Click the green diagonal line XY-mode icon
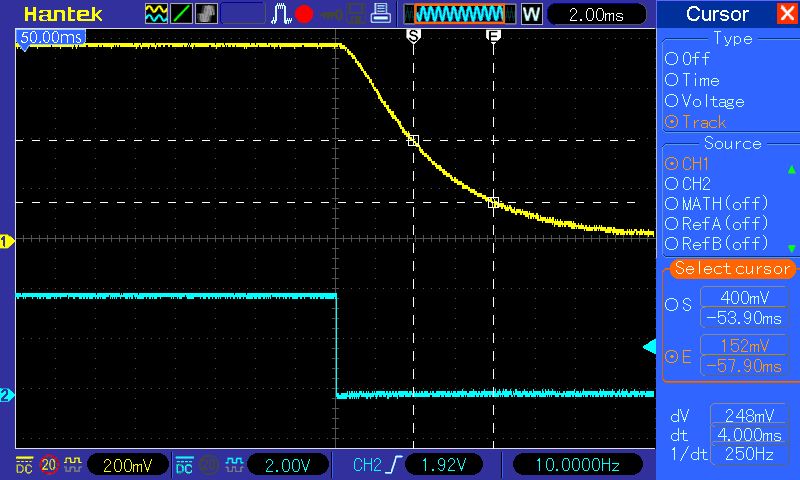Viewport: 800px width, 480px height. pos(181,14)
